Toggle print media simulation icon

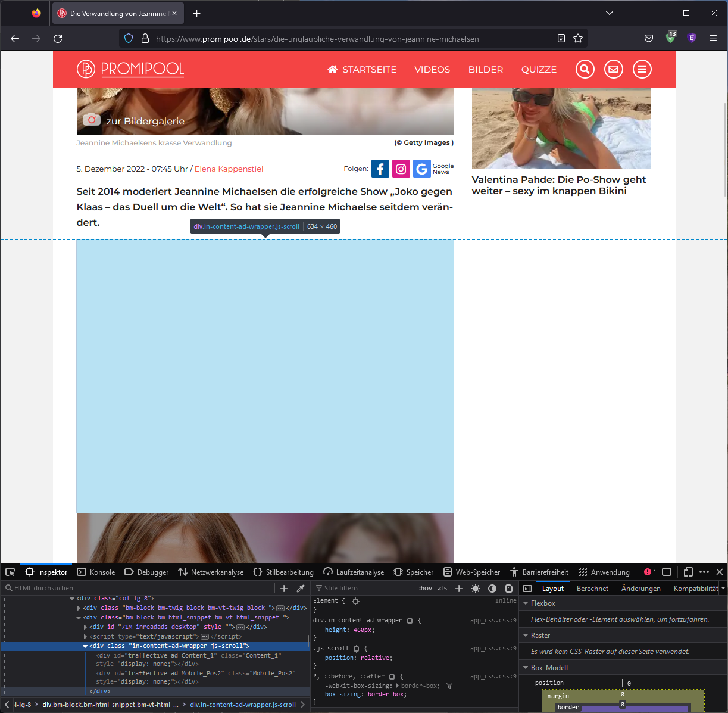pos(509,588)
